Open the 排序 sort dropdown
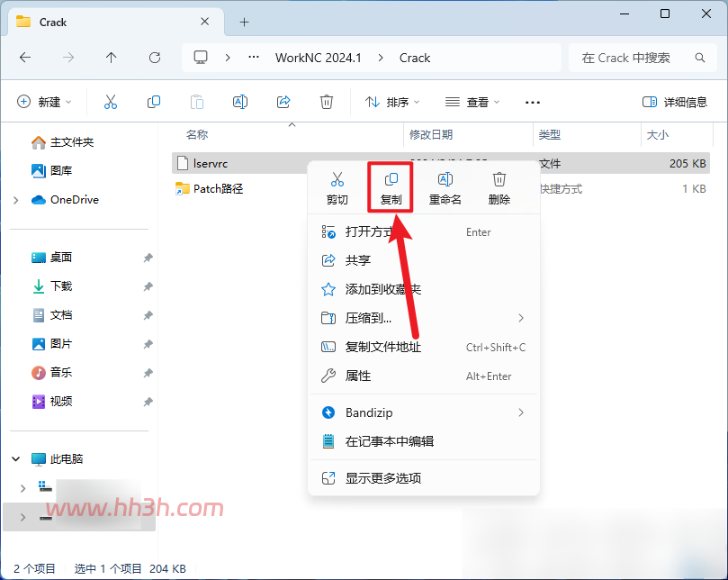728x580 pixels. pos(392,102)
